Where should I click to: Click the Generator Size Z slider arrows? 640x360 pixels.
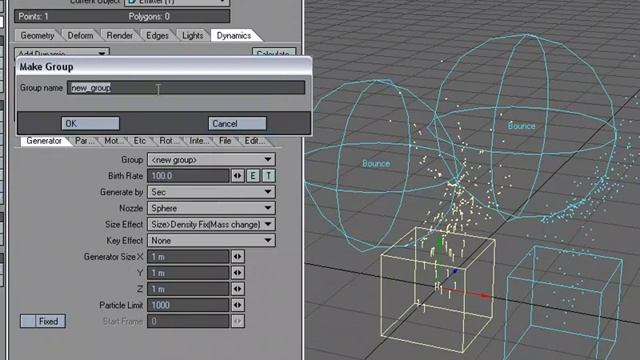click(238, 289)
